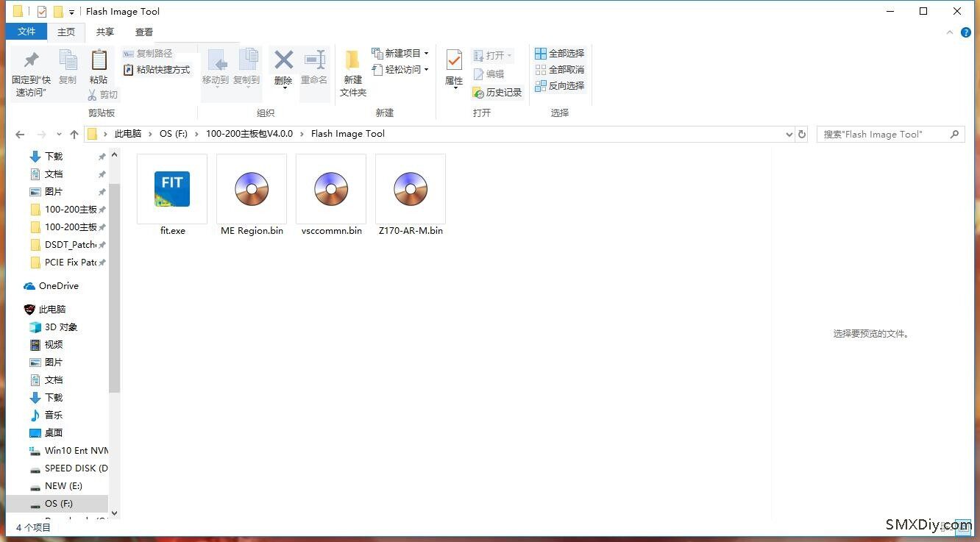This screenshot has height=542, width=980.
Task: Open the File tab
Action: [x=26, y=32]
